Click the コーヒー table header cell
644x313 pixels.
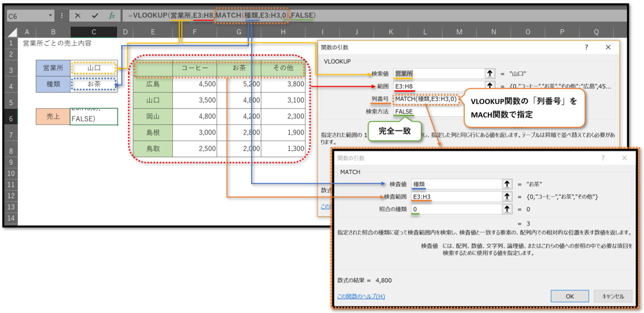pos(195,68)
